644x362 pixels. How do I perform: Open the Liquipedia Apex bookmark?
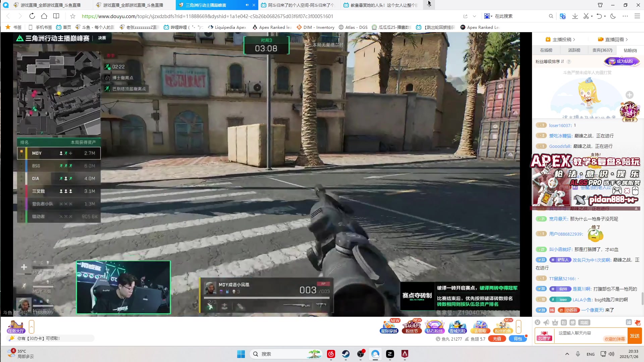[227, 27]
